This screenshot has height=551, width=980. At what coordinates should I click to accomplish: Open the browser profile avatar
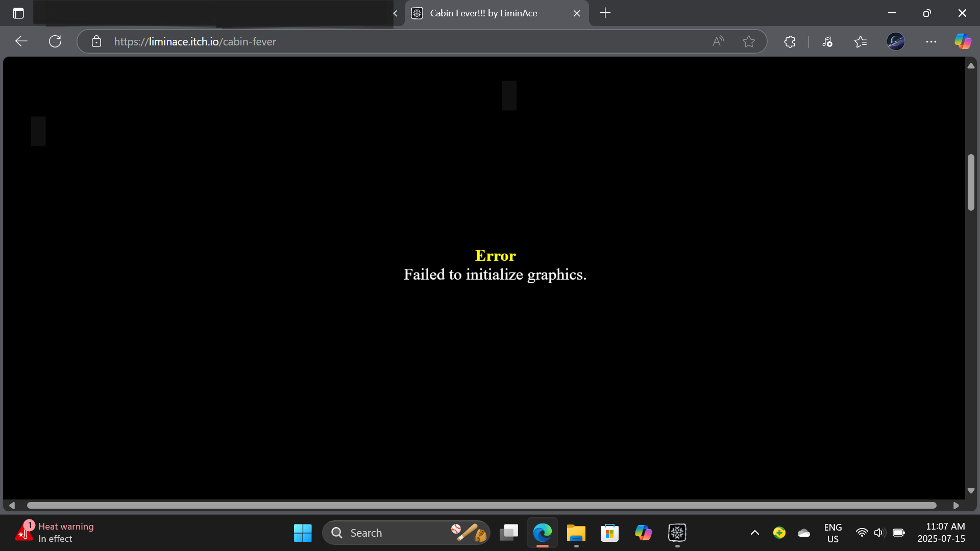coord(896,41)
